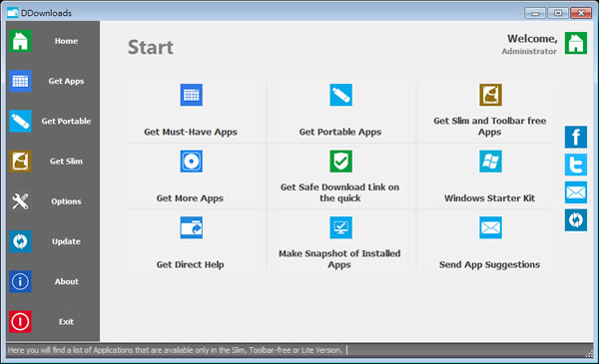Open Get Slim and Toolbar free Apps icon
599x364 pixels.
tap(490, 95)
